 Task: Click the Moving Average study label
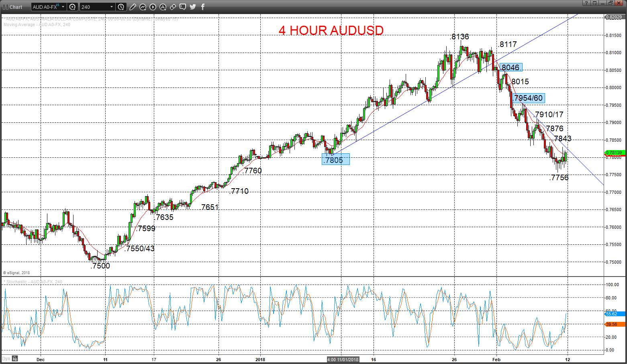point(37,24)
